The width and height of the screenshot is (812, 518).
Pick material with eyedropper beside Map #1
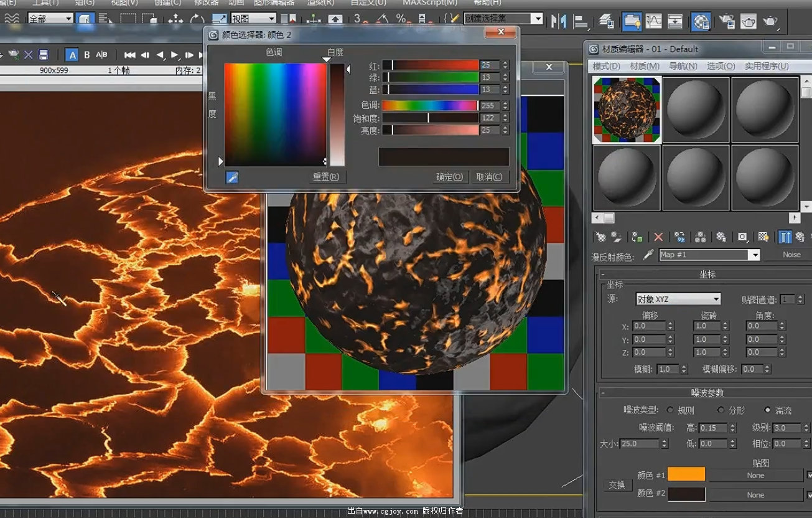click(648, 255)
